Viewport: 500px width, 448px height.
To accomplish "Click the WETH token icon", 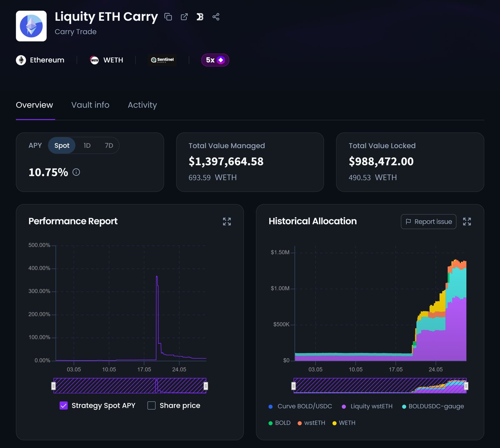I will (95, 60).
